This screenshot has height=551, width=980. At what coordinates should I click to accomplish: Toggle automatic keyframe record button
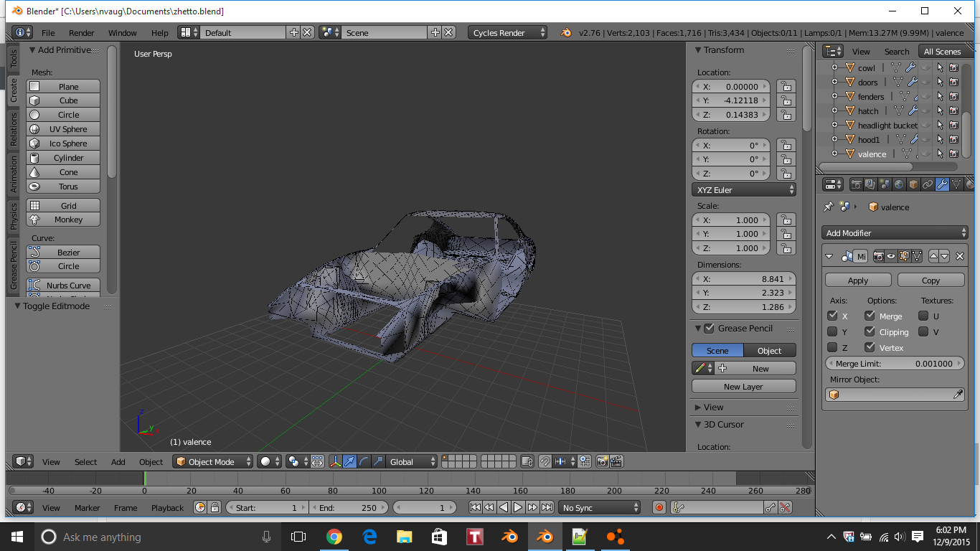659,508
